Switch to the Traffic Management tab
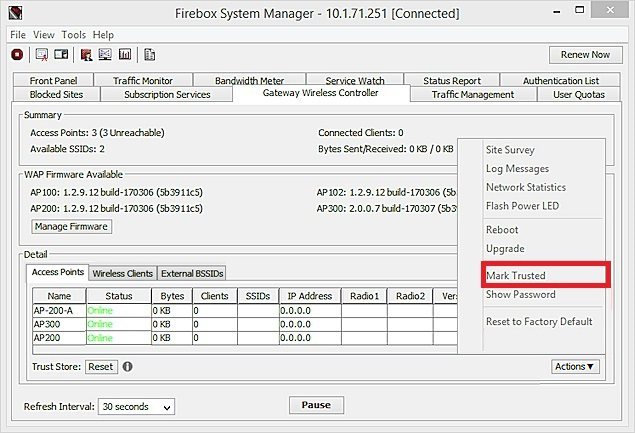Image resolution: width=635 pixels, height=433 pixels. tap(473, 94)
